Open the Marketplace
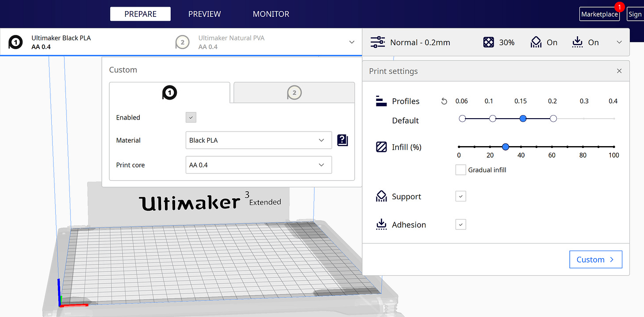This screenshot has width=644, height=317. point(599,14)
